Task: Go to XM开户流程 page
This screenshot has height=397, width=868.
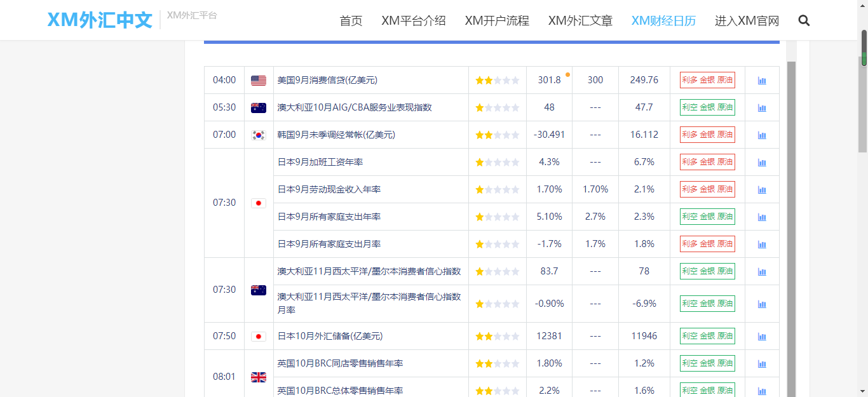Action: coord(497,20)
